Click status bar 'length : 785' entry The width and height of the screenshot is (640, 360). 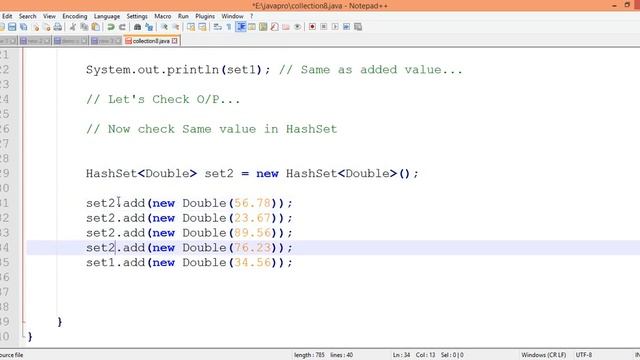pos(309,355)
